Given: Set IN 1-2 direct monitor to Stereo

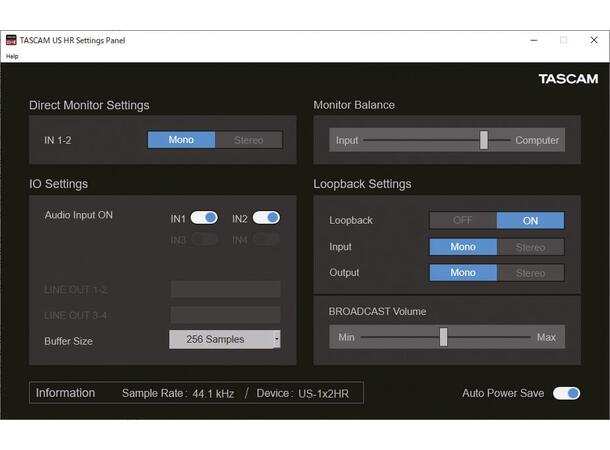Looking at the screenshot, I should 249,140.
